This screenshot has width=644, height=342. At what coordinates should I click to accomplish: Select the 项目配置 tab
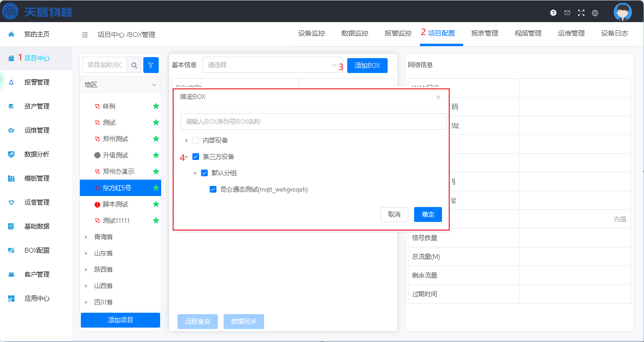pyautogui.click(x=442, y=33)
